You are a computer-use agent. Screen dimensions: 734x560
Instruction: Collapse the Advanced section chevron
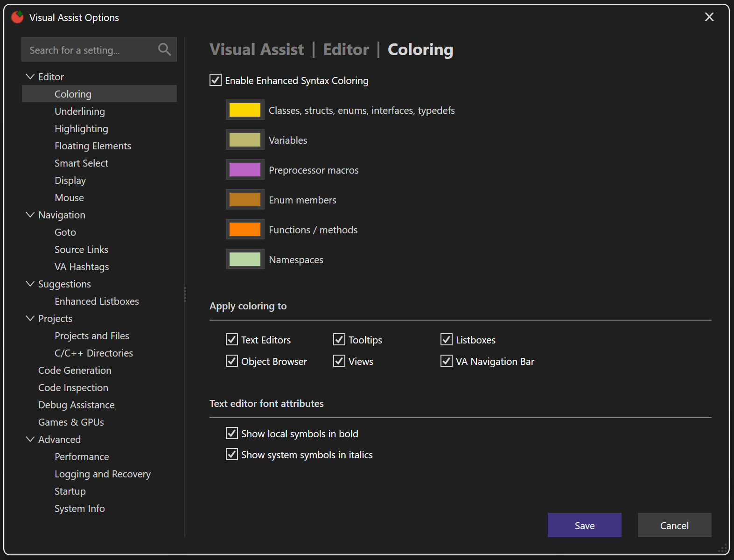[x=30, y=439]
